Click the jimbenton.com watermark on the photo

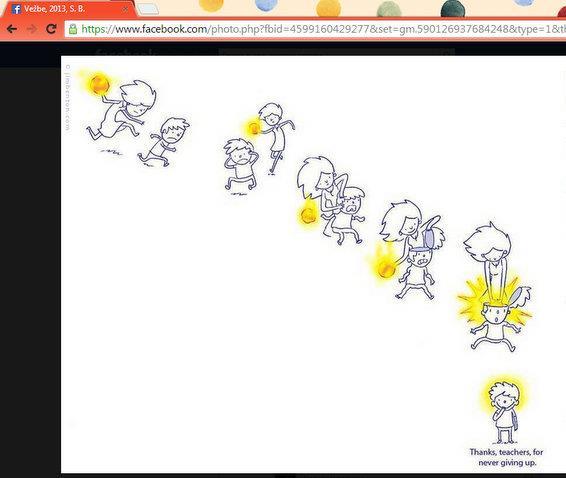pyautogui.click(x=68, y=97)
